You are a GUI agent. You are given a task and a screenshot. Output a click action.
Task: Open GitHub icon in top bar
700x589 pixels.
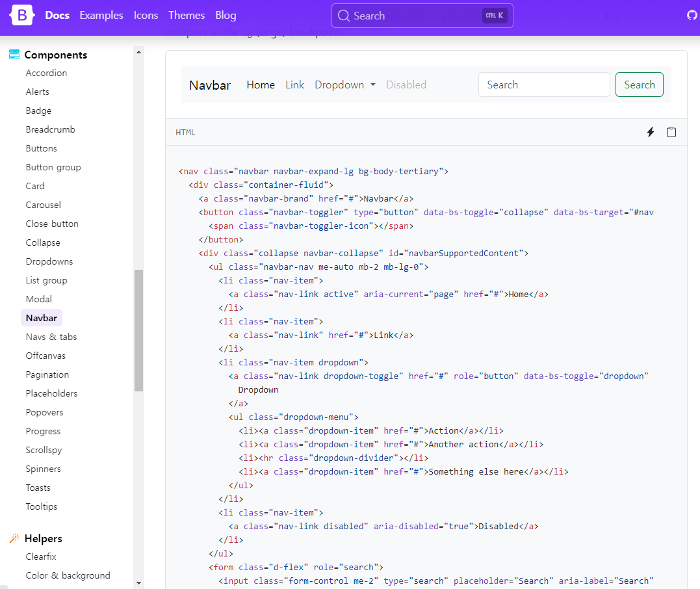coord(692,16)
